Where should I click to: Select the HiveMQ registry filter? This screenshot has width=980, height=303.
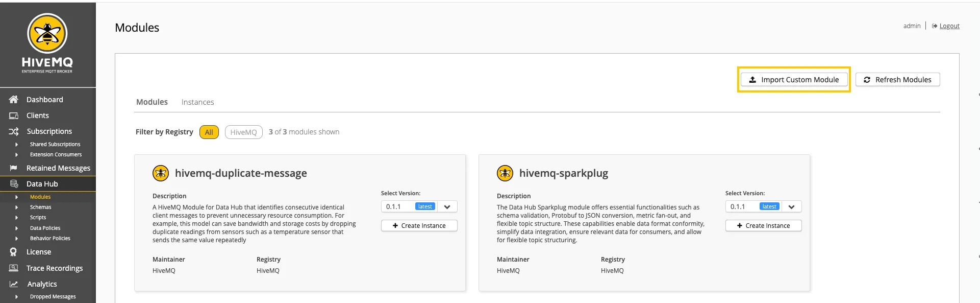pyautogui.click(x=244, y=132)
